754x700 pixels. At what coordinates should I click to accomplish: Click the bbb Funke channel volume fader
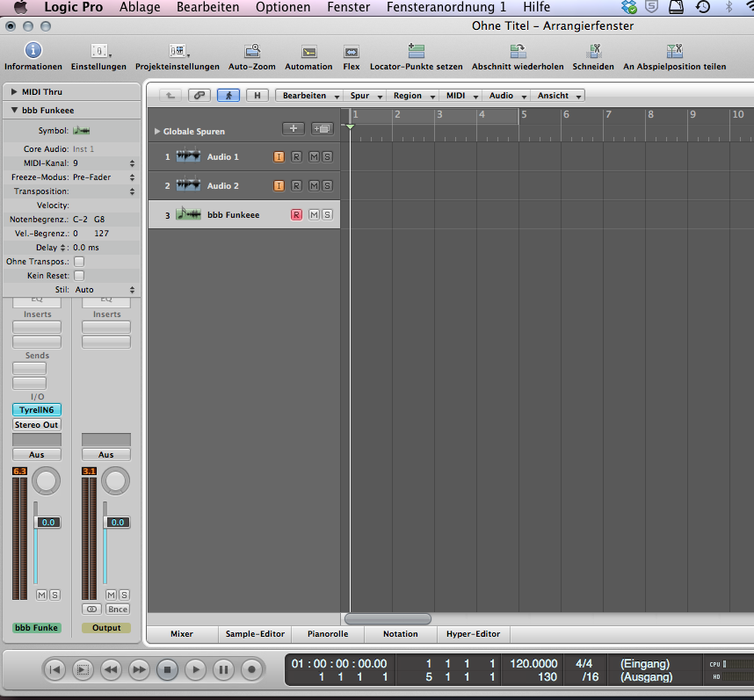pyautogui.click(x=48, y=523)
